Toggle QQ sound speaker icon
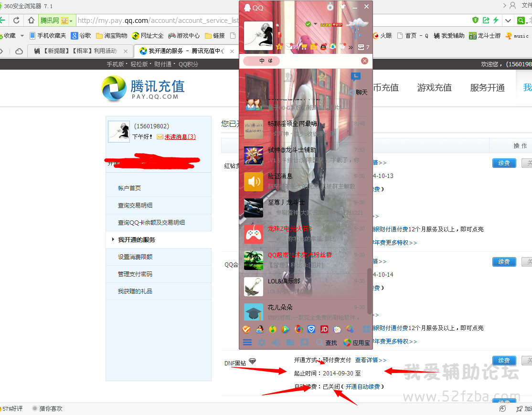The image size is (532, 415). click(276, 342)
